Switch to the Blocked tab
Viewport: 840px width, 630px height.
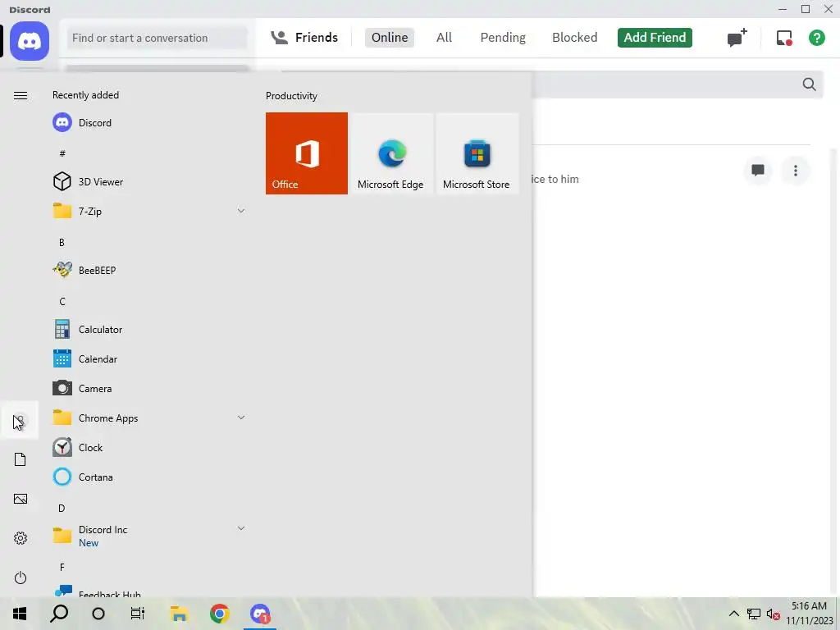pos(574,38)
